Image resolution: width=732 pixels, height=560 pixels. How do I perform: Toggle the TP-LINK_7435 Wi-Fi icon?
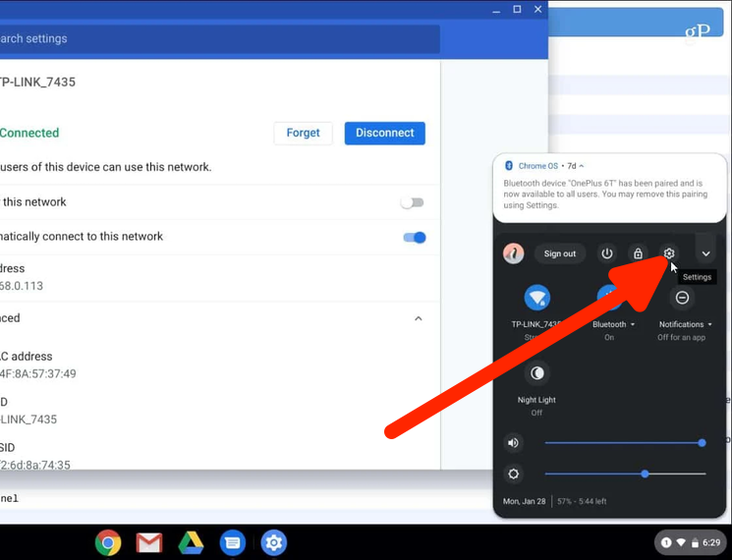click(537, 297)
